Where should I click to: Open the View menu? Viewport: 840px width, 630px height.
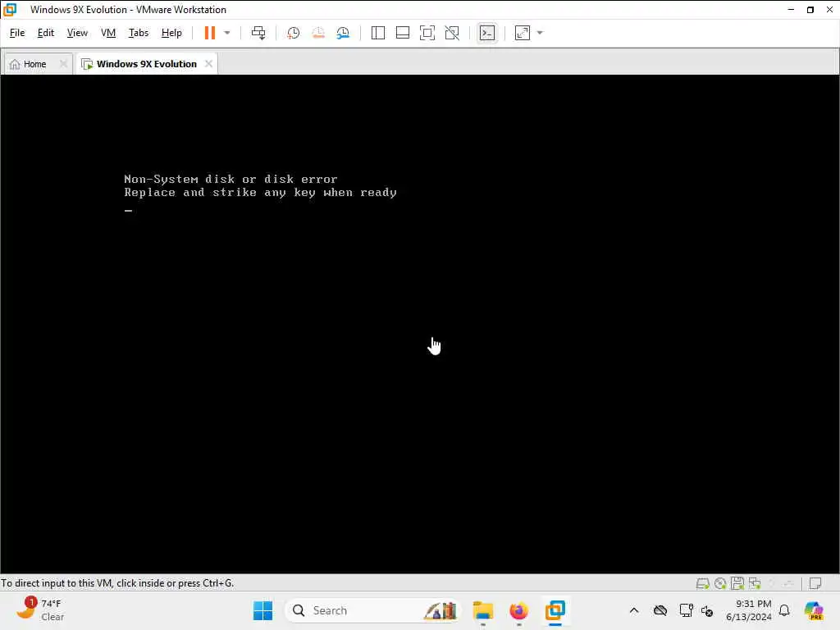click(77, 33)
